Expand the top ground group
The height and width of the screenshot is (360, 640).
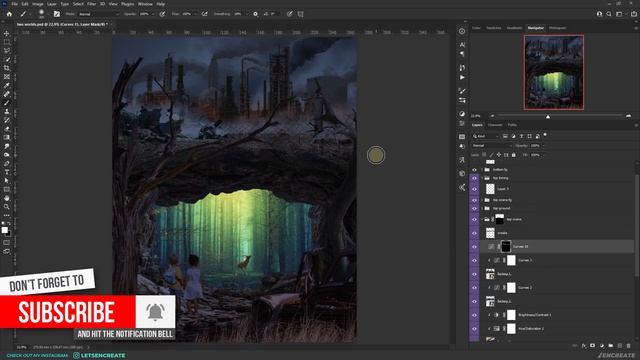coord(482,208)
